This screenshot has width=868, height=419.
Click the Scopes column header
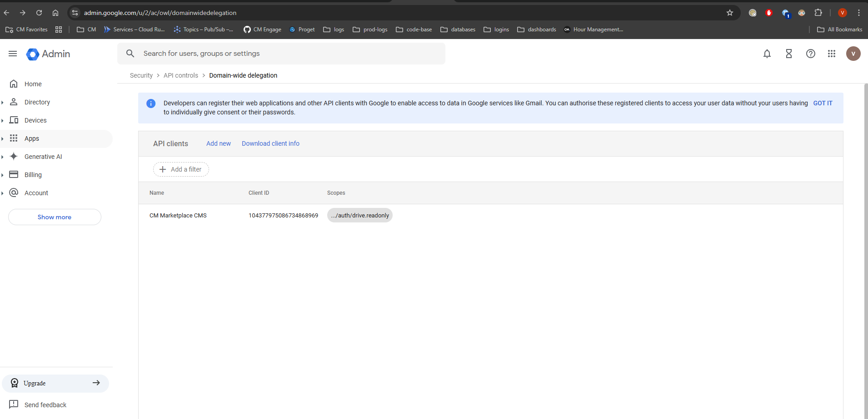336,193
